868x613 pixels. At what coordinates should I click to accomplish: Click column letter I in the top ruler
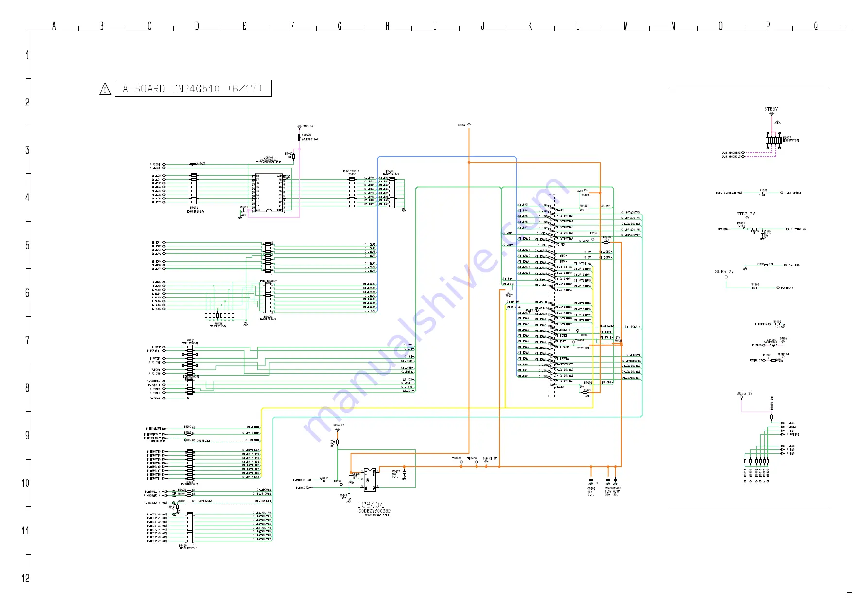[x=435, y=26]
